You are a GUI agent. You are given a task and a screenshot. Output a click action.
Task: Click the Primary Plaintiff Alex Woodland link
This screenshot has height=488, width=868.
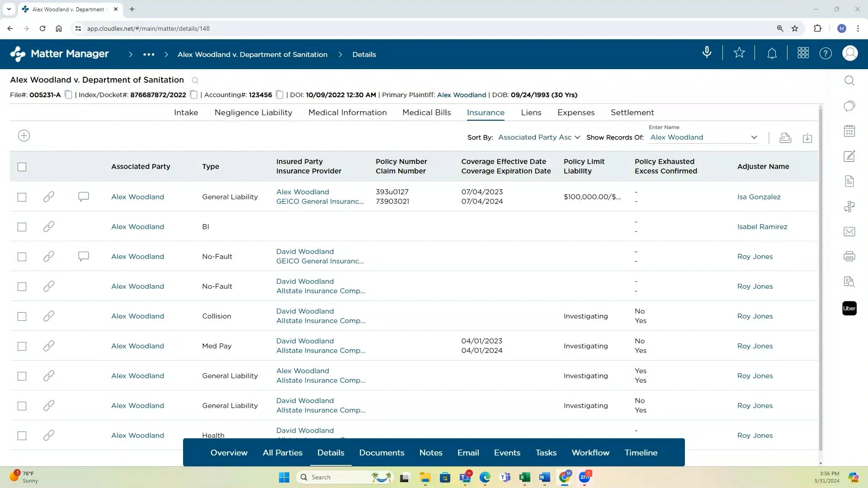(461, 95)
